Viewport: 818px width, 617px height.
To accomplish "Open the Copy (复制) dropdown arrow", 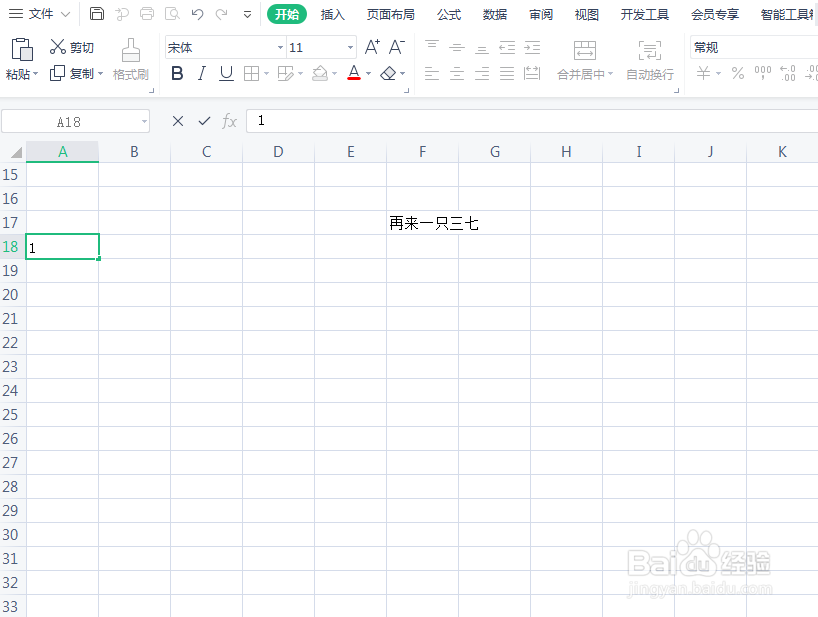I will coord(100,74).
